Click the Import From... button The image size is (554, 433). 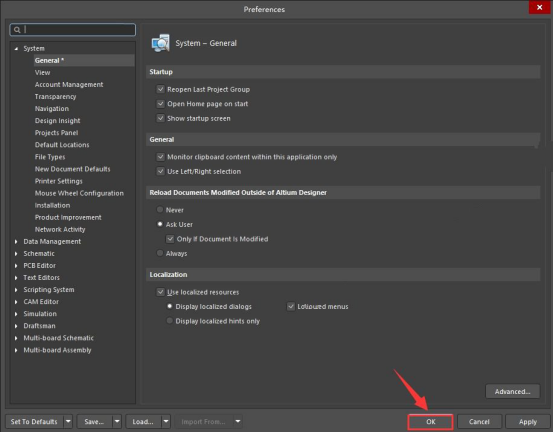coord(204,421)
